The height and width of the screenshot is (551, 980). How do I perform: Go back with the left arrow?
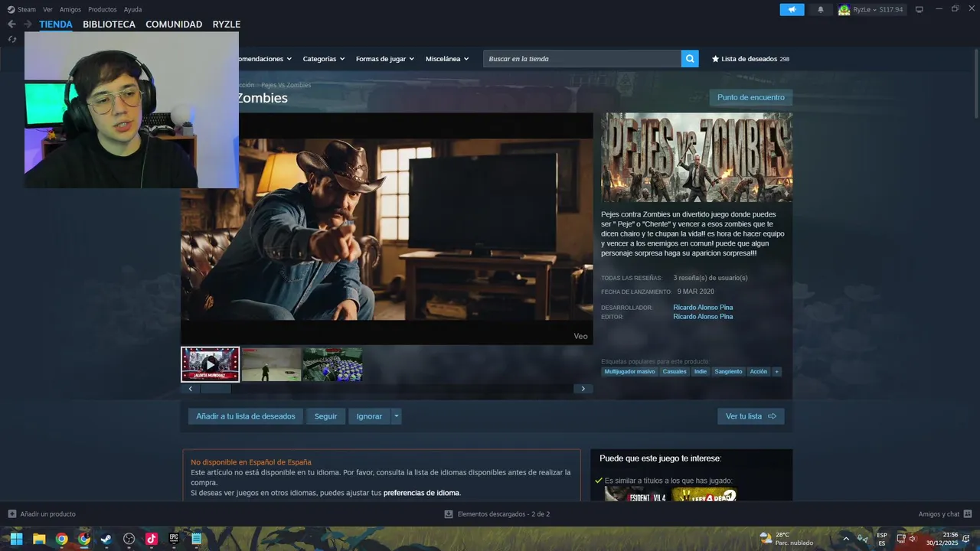pos(11,24)
